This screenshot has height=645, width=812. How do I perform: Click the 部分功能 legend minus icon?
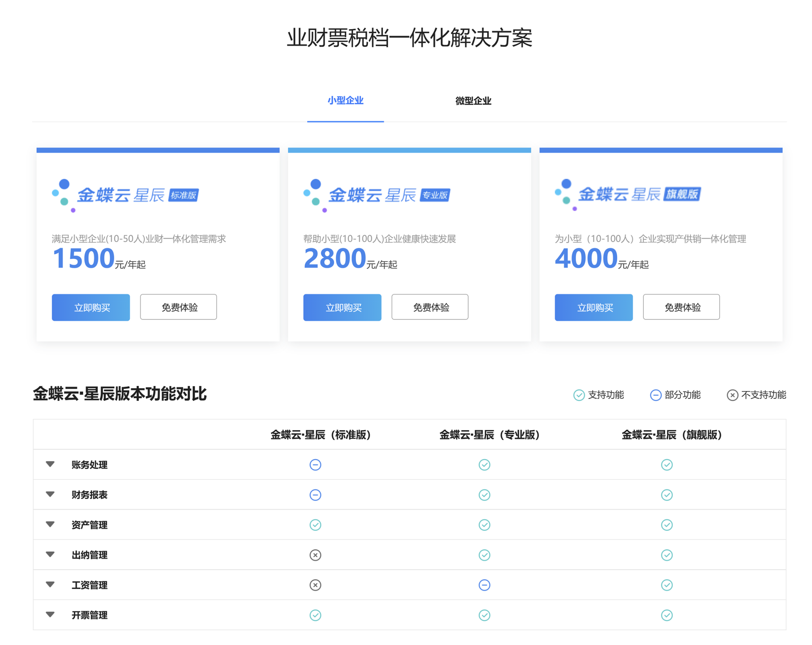[x=655, y=395]
